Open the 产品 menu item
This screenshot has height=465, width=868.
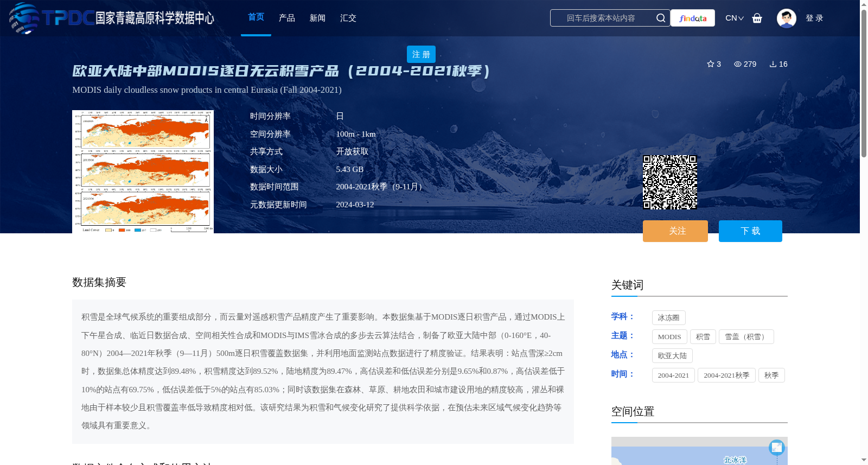287,18
